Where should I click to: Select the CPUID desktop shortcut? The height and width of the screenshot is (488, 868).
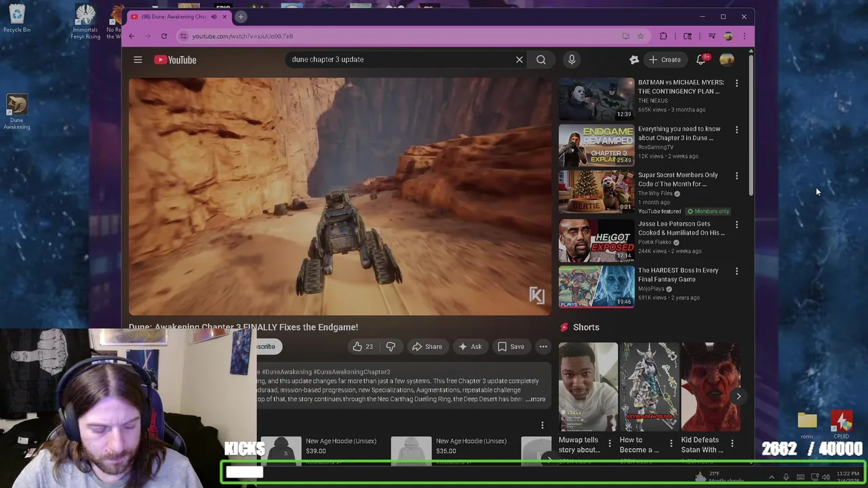842,425
